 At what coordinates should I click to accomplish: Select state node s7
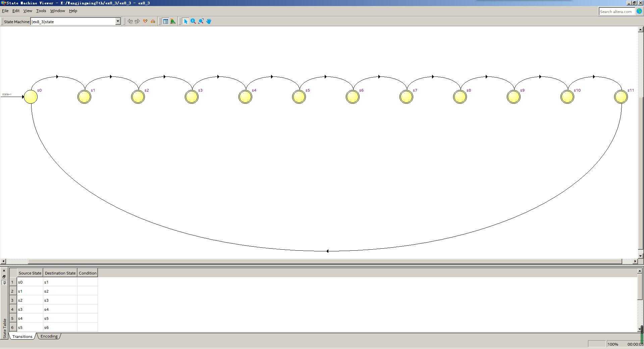[406, 97]
